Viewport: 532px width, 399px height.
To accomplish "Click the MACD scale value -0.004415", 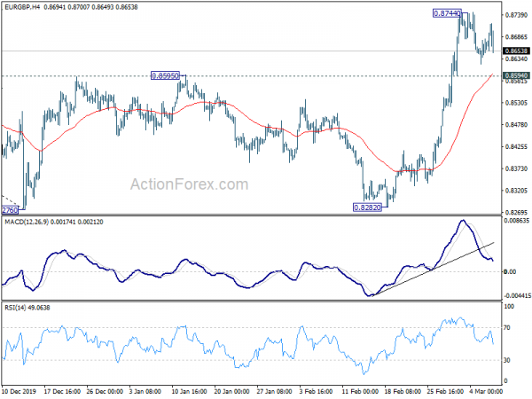I will 517,296.
